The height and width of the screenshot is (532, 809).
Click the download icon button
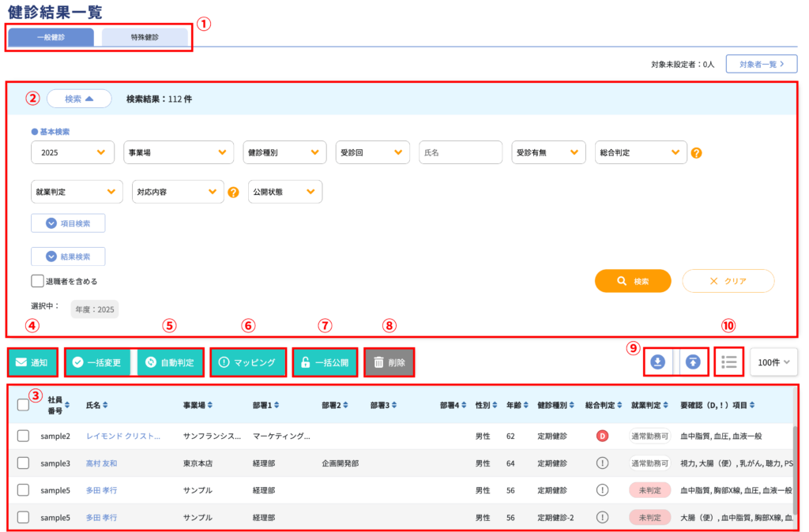pos(657,362)
